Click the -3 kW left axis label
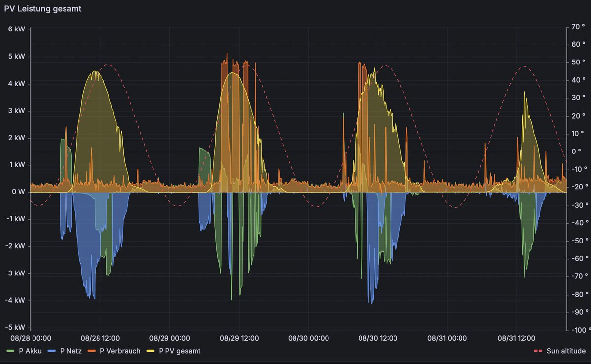The width and height of the screenshot is (591, 364). pos(16,273)
